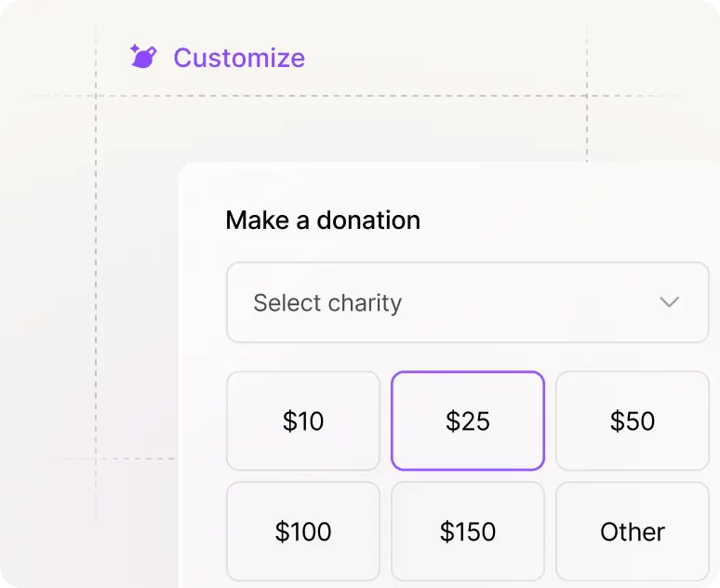Tap the fifty dollar amount tile

click(632, 421)
